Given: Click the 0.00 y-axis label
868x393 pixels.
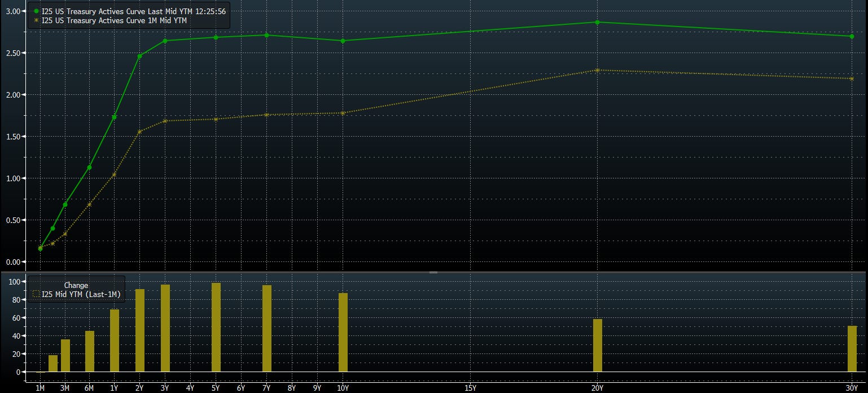Looking at the screenshot, I should [x=13, y=262].
